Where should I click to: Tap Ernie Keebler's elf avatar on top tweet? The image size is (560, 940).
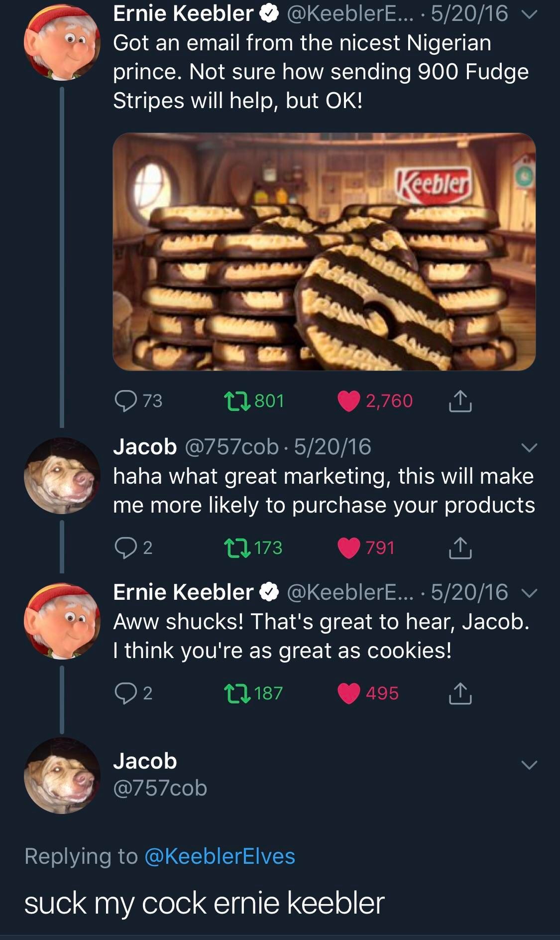(x=62, y=42)
